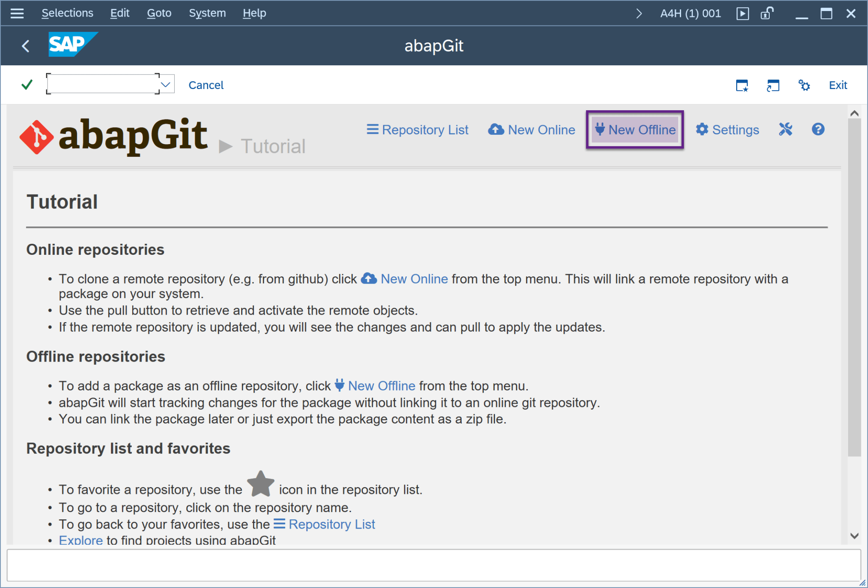Expand the command field dropdown
Image resolution: width=868 pixels, height=588 pixels.
pos(165,84)
